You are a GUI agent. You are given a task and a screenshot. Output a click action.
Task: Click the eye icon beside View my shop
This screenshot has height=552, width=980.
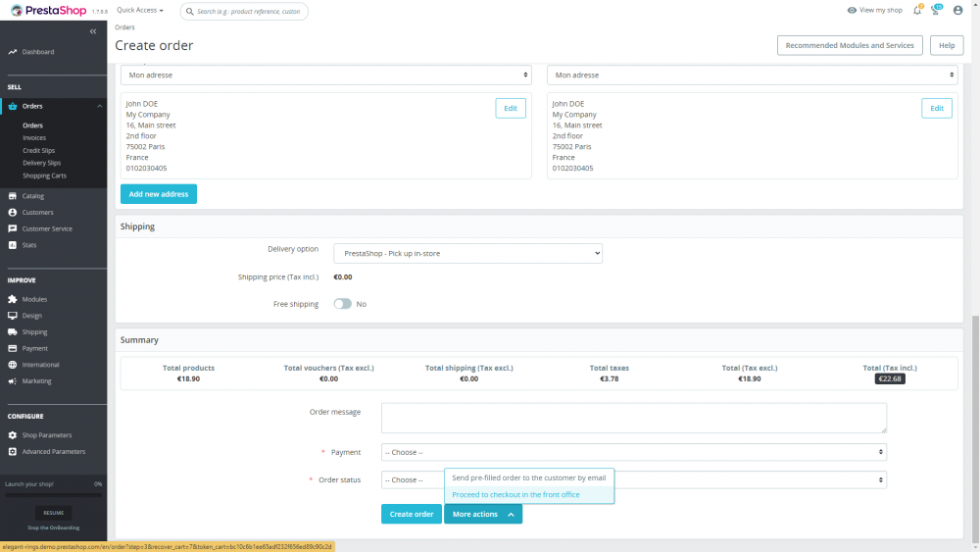pos(852,10)
